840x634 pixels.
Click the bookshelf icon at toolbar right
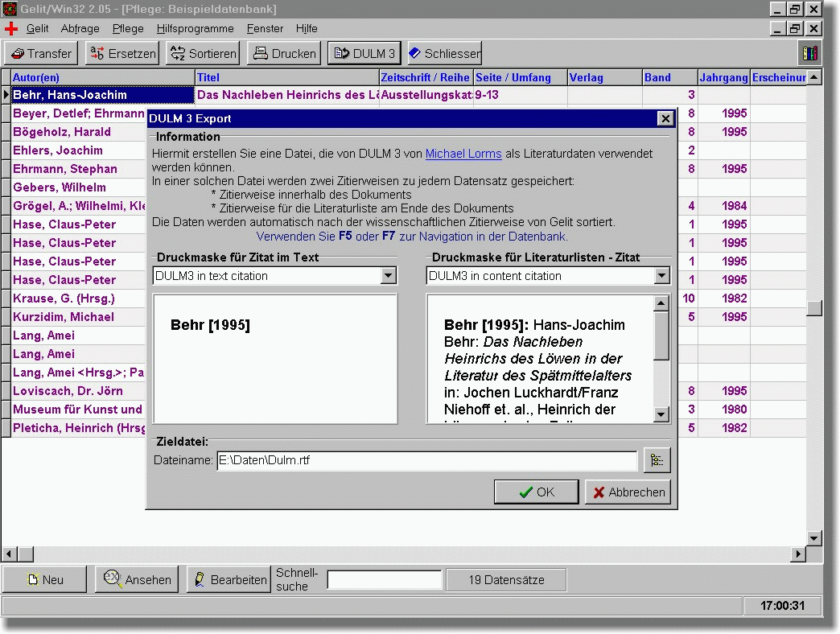click(x=810, y=53)
